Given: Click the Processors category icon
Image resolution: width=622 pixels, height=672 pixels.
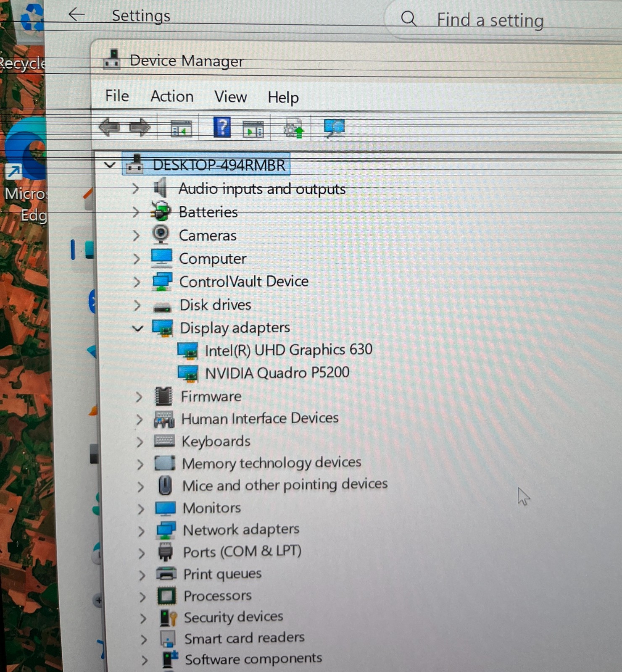Looking at the screenshot, I should pyautogui.click(x=167, y=596).
